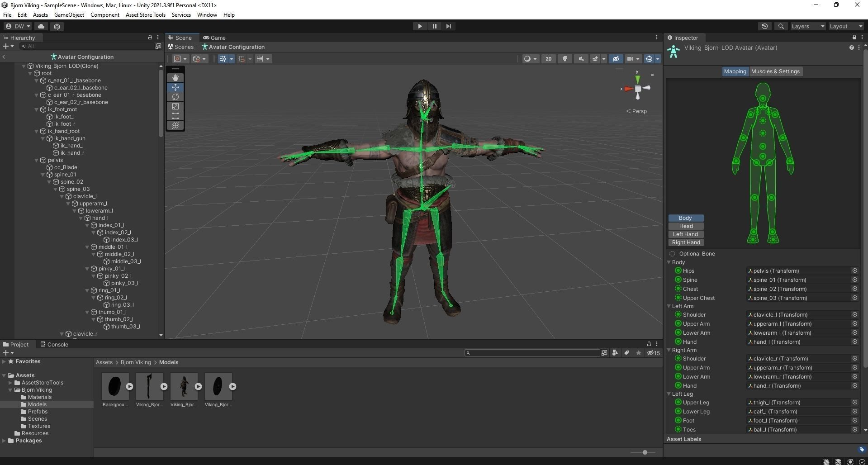This screenshot has height=465, width=868.
Task: Open the favorites star filter
Action: [639, 353]
